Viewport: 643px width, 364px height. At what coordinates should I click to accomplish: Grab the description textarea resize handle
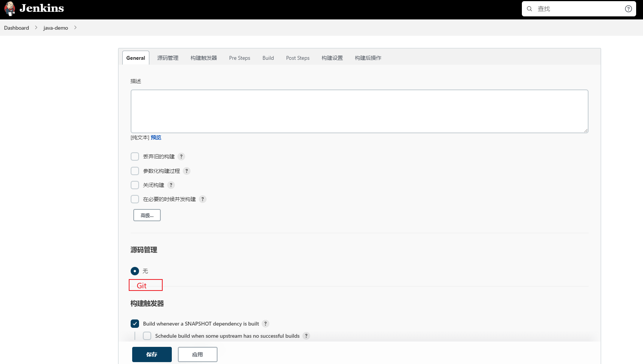pyautogui.click(x=586, y=130)
